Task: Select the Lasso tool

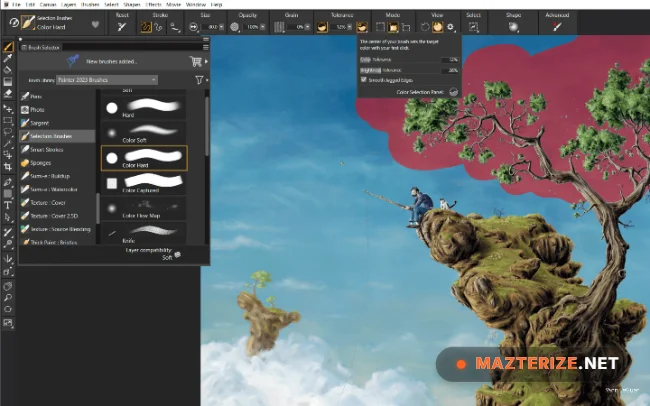Action: pyautogui.click(x=8, y=132)
